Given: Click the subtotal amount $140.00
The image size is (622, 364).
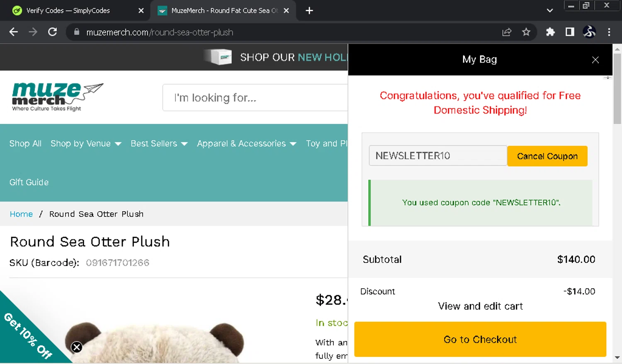Looking at the screenshot, I should (x=576, y=259).
